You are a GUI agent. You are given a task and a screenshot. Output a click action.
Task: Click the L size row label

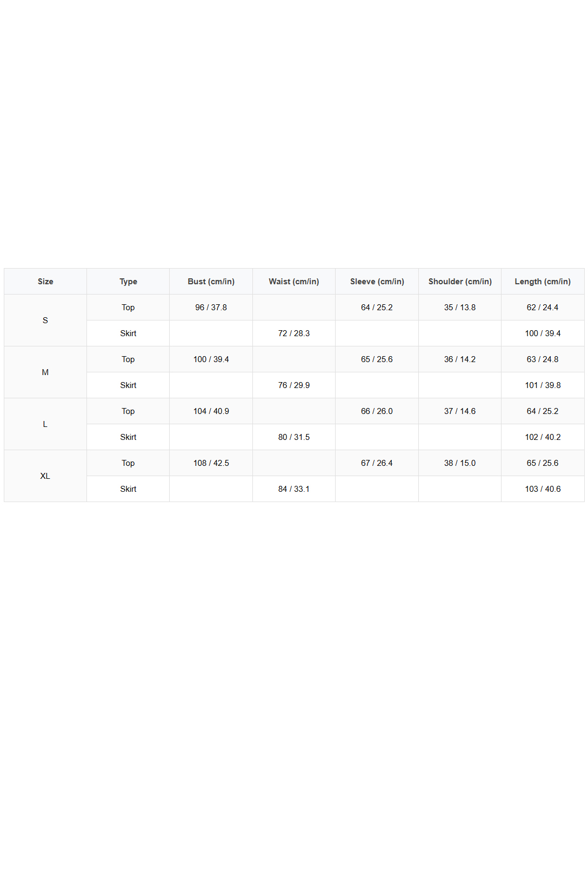(45, 424)
